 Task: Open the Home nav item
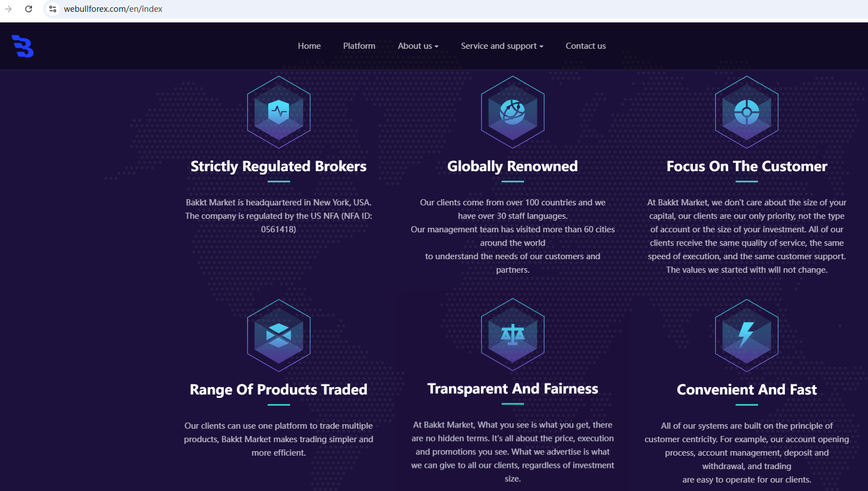click(x=309, y=46)
